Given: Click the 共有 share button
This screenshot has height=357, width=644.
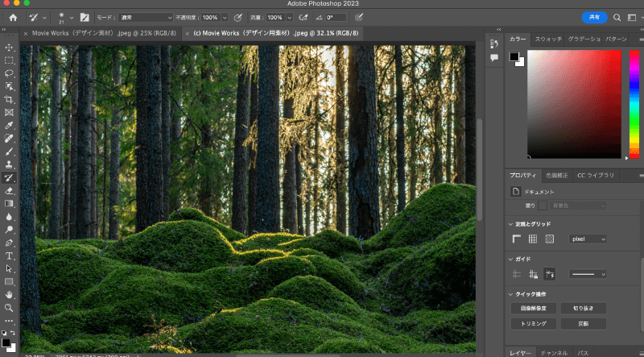Looking at the screenshot, I should click(x=594, y=17).
